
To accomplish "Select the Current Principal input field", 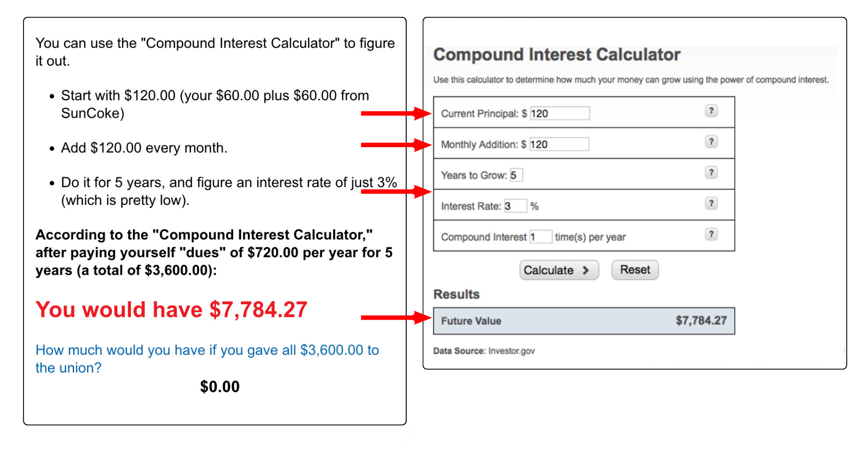I will [x=559, y=113].
